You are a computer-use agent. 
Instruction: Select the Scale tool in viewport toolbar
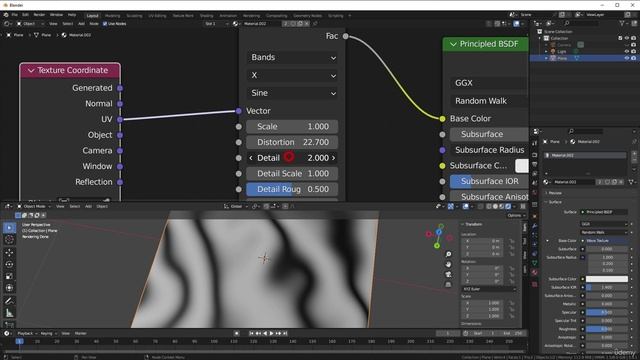(x=9, y=276)
